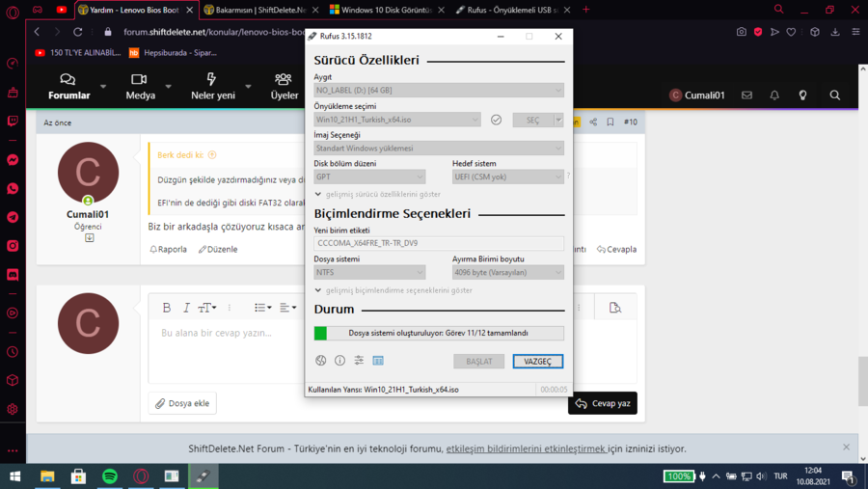
Task: Open File Explorer from the taskbar
Action: click(x=47, y=476)
